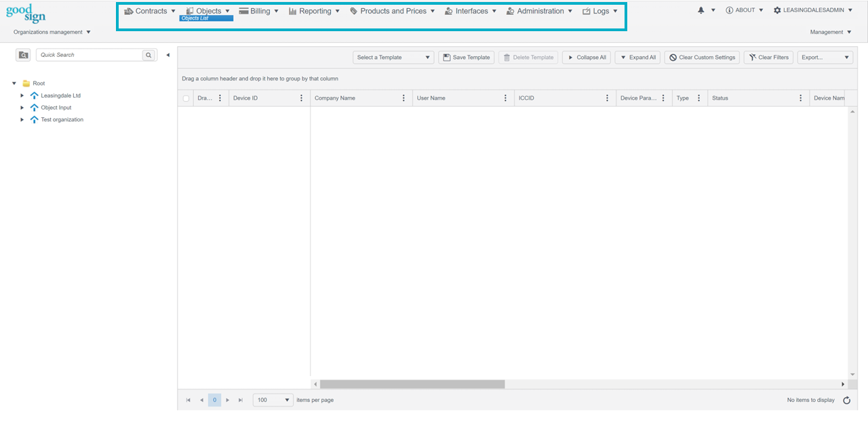Image resolution: width=868 pixels, height=429 pixels.
Task: Open Company Name column options menu
Action: 403,98
